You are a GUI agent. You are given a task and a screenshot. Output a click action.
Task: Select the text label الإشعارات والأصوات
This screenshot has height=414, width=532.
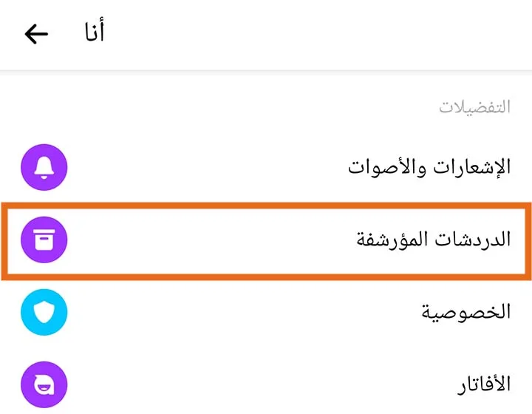tap(429, 167)
